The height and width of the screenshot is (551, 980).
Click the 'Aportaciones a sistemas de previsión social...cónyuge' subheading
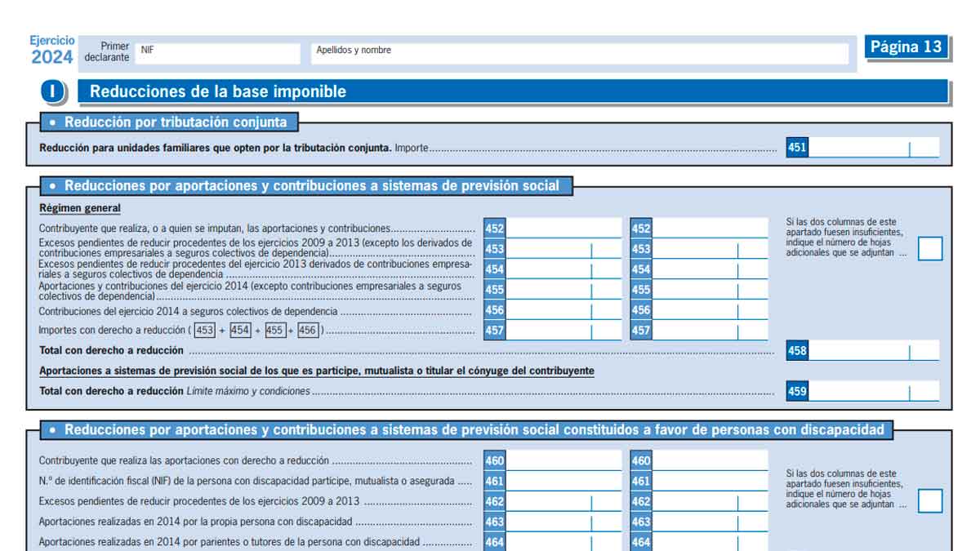[317, 371]
